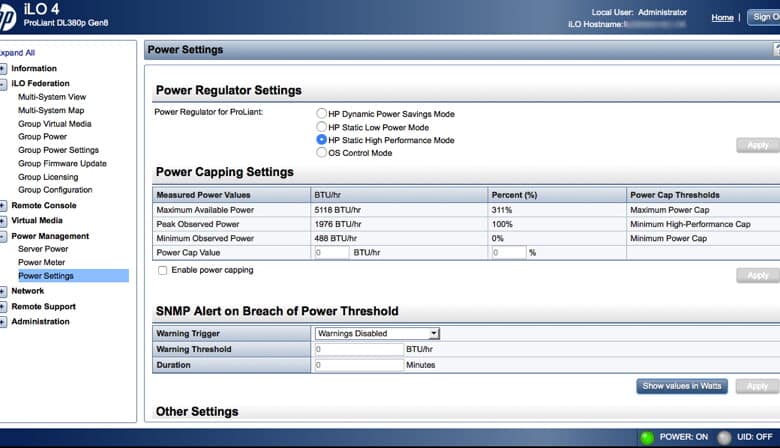780x448 pixels.
Task: Open Group Firmware Update
Action: click(62, 164)
